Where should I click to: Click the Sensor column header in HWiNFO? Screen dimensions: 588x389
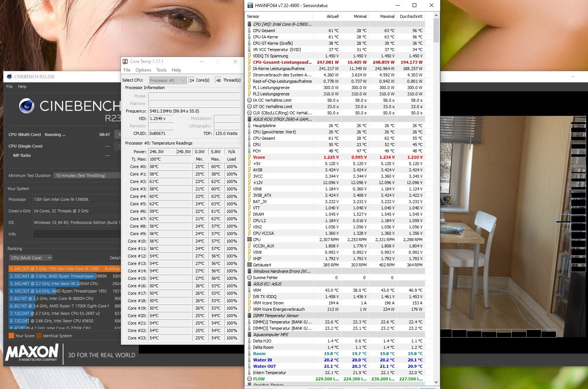(279, 16)
